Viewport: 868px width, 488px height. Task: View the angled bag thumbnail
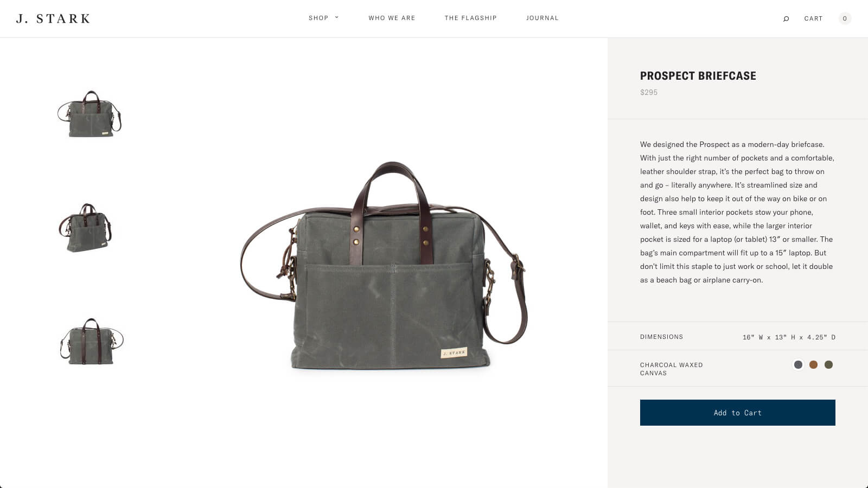(x=86, y=228)
